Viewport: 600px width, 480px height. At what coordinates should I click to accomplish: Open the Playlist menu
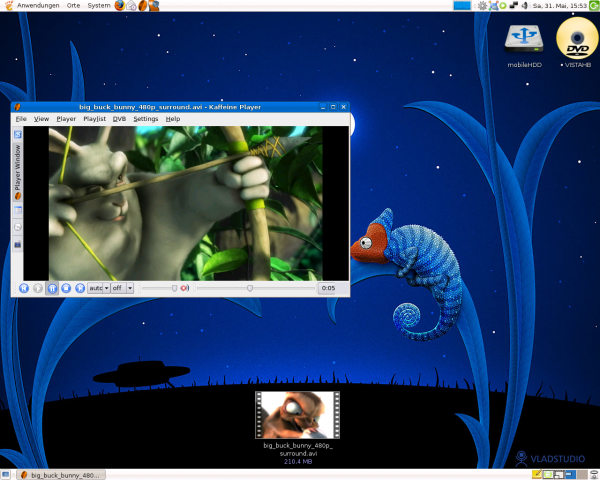(x=95, y=119)
